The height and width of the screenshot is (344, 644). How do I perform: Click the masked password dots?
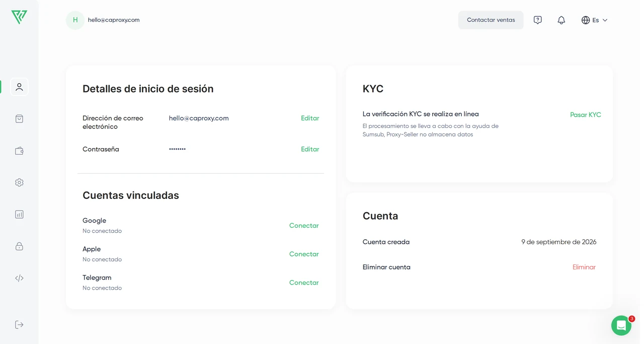point(177,149)
